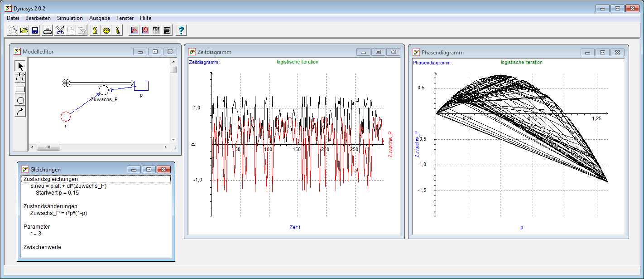This screenshot has width=644, height=279.
Task: Activate the curved connector arrow tool
Action: click(x=20, y=112)
